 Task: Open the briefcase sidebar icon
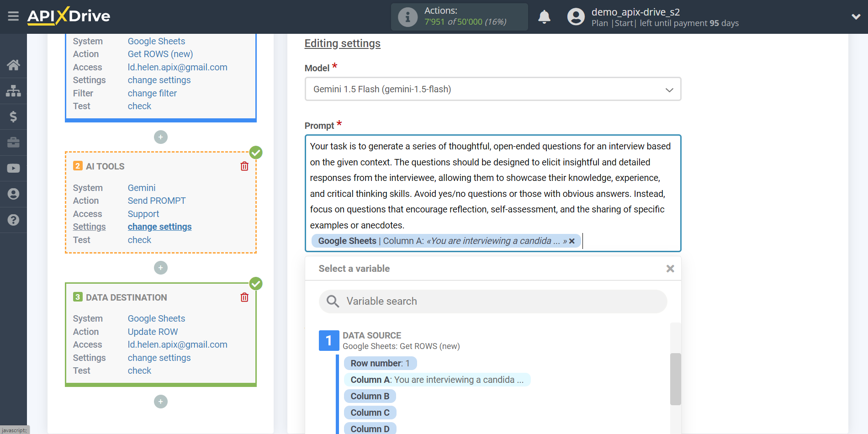13,143
